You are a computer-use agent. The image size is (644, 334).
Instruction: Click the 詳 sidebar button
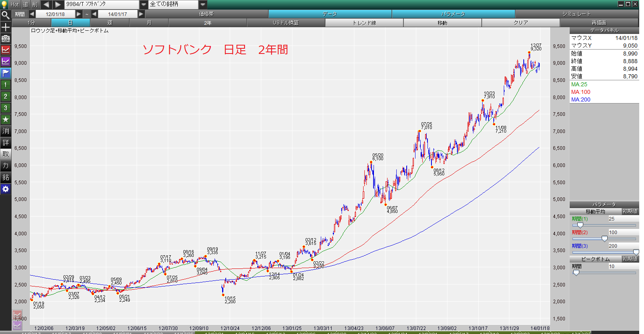(6, 143)
